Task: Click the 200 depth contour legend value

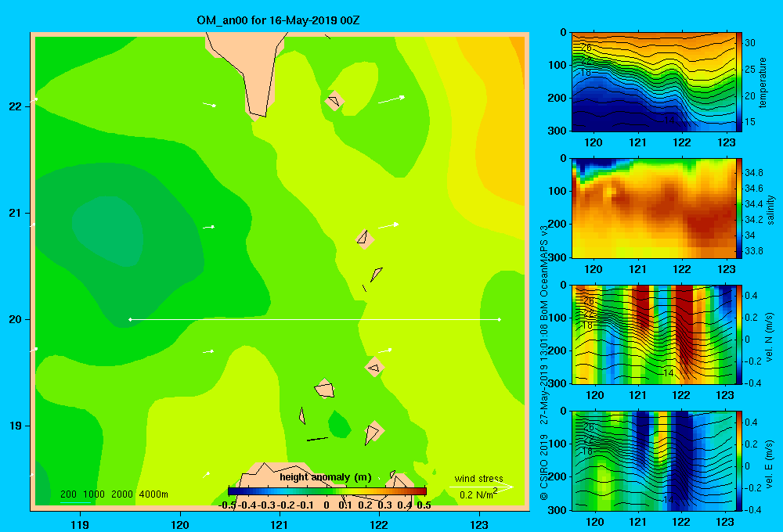Action: click(x=68, y=494)
